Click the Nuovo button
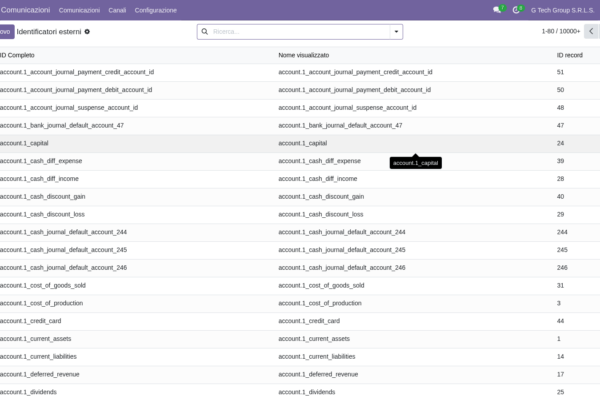 pos(7,32)
